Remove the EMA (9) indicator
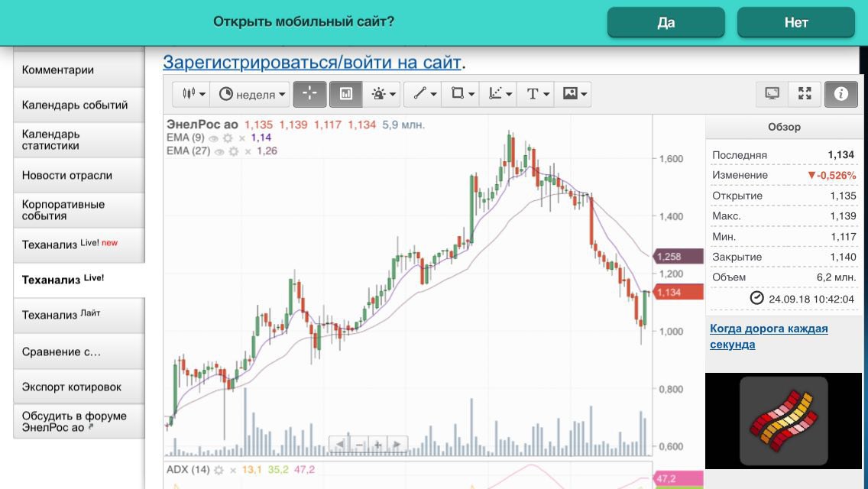The width and height of the screenshot is (868, 489). point(241,138)
